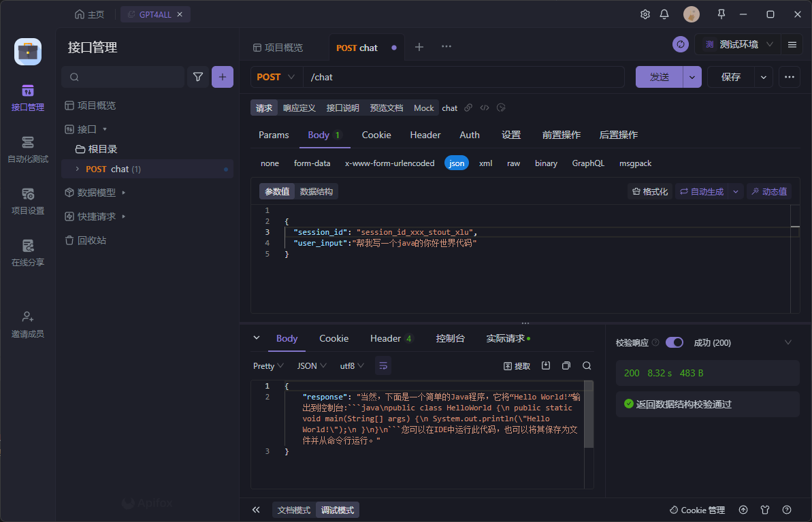The image size is (812, 522).
Task: Open the 测试环境 environment dropdown
Action: [738, 44]
